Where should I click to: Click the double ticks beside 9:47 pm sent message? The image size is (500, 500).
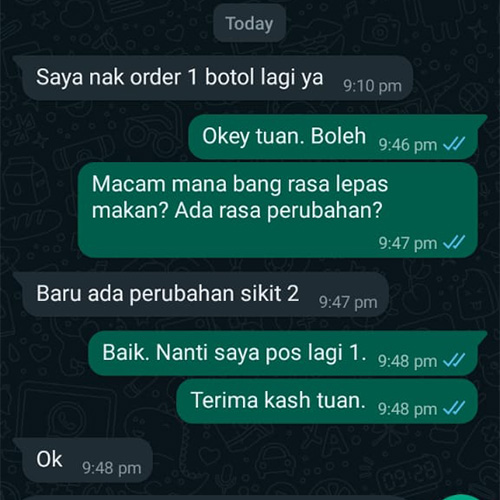pos(454,242)
